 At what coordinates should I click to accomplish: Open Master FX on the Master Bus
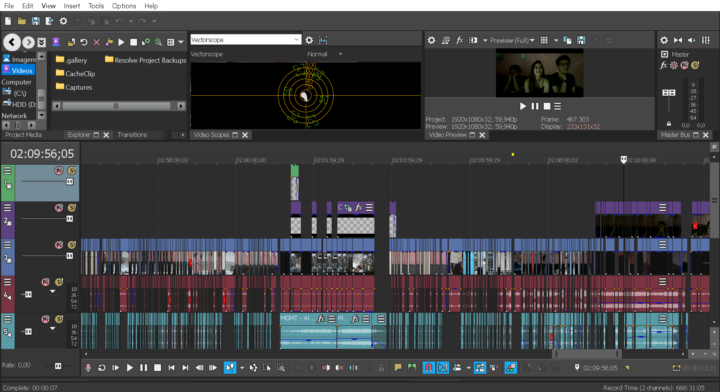coord(664,65)
